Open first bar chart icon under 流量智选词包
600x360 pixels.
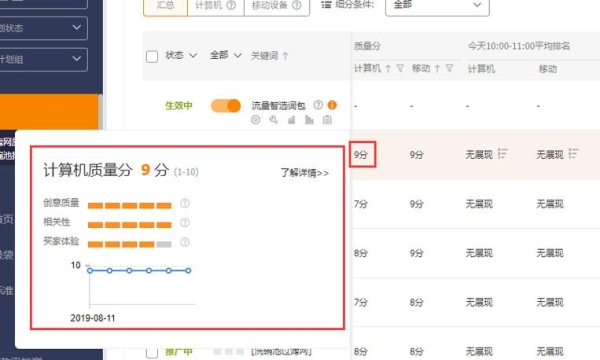pos(292,120)
